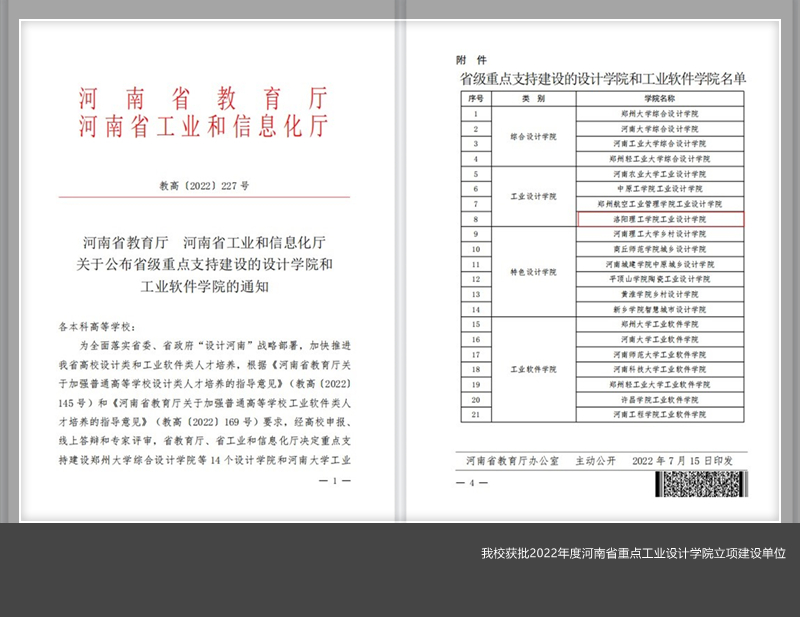The height and width of the screenshot is (617, 800).
Task: Click the 附件 label above the table
Action: tap(470, 60)
